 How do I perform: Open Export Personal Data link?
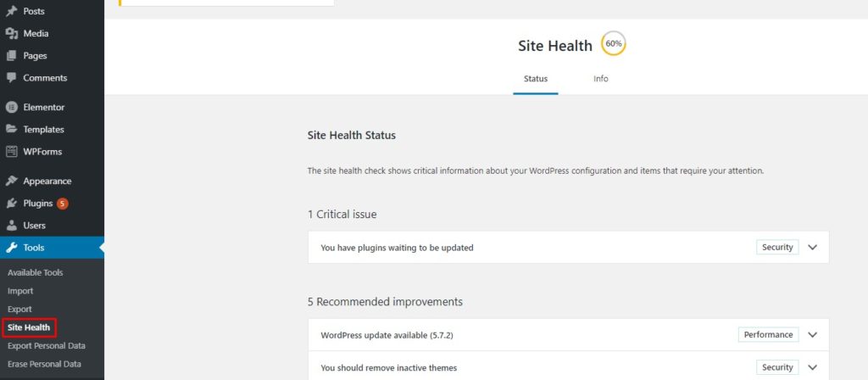46,346
